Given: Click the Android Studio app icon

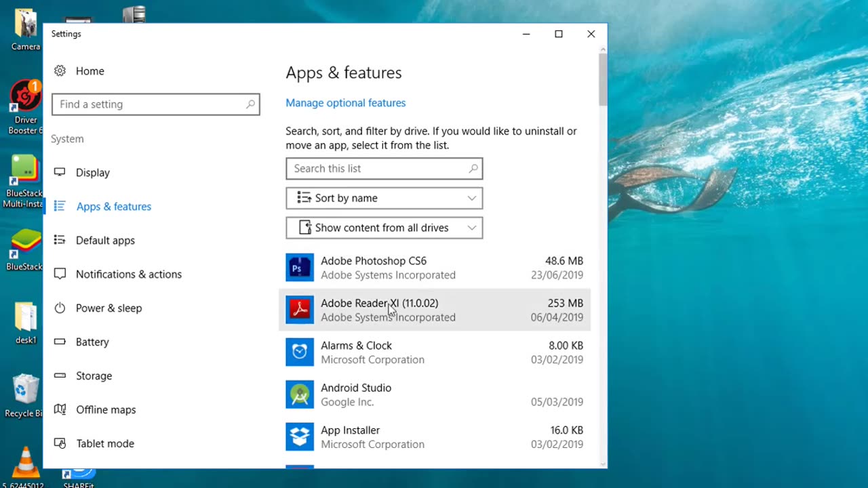Looking at the screenshot, I should 300,394.
